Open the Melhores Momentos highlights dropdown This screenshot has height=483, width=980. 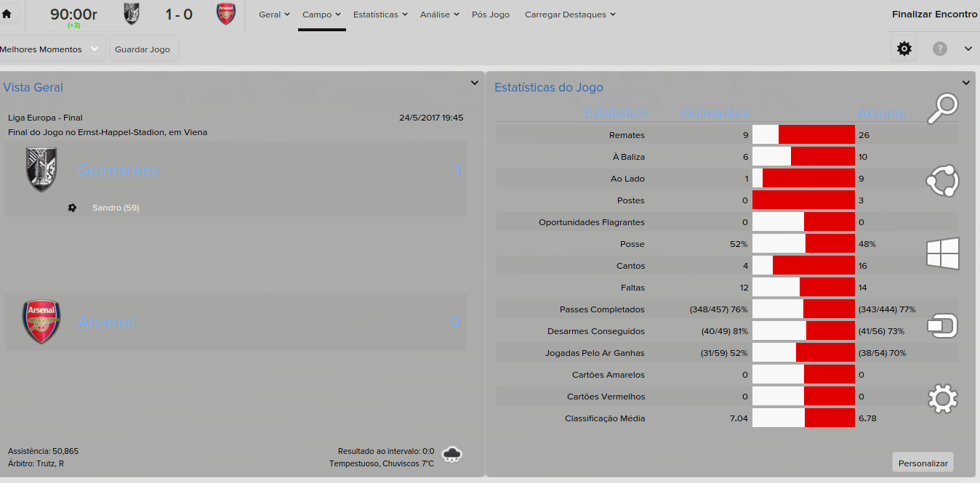tap(51, 49)
